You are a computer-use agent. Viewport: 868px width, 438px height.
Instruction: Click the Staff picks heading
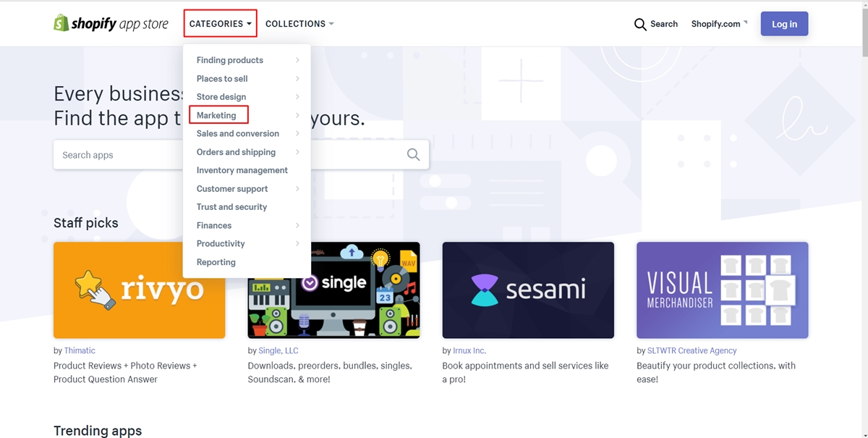point(86,223)
